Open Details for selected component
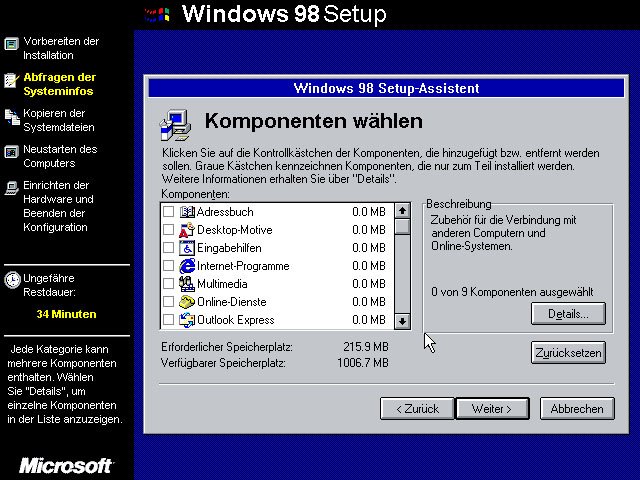The width and height of the screenshot is (640, 480). (x=568, y=314)
